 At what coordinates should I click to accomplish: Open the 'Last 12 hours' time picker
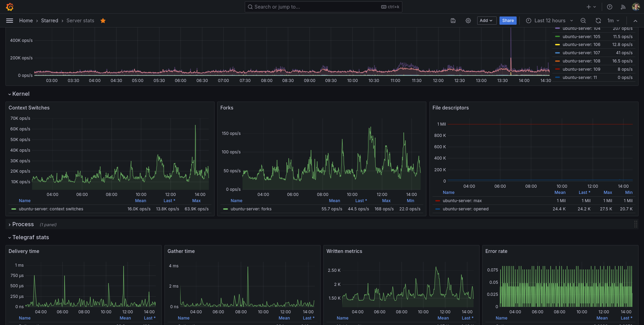pyautogui.click(x=550, y=21)
